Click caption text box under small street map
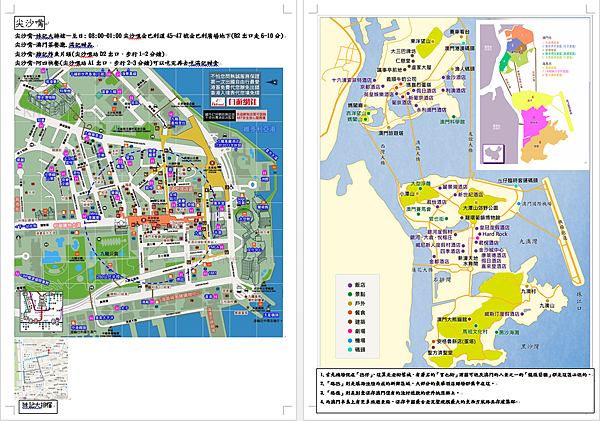This screenshot has width=600, height=421. pos(38,406)
